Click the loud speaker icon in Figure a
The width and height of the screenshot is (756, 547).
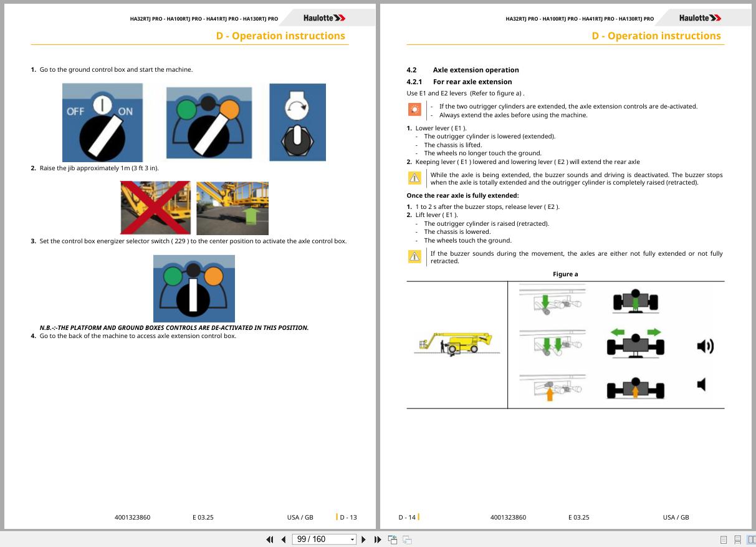click(x=705, y=346)
